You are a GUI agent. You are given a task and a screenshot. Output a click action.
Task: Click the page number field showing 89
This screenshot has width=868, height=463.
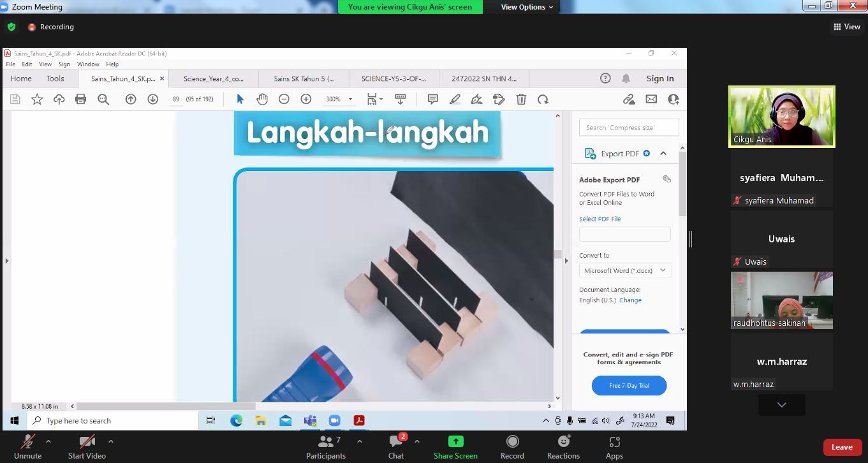[175, 99]
